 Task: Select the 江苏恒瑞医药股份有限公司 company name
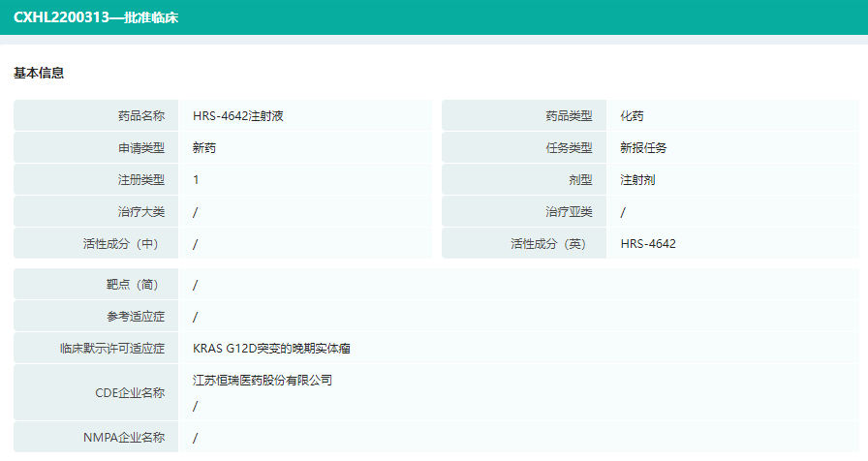[263, 381]
